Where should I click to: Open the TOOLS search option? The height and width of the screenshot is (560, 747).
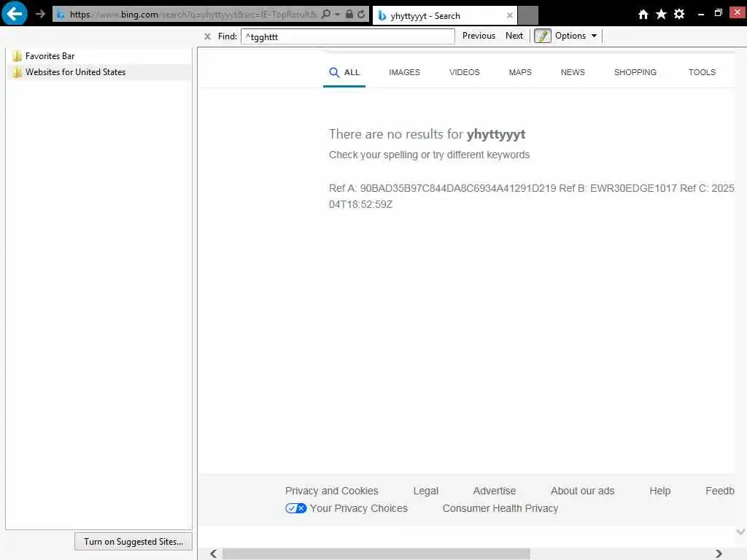702,72
